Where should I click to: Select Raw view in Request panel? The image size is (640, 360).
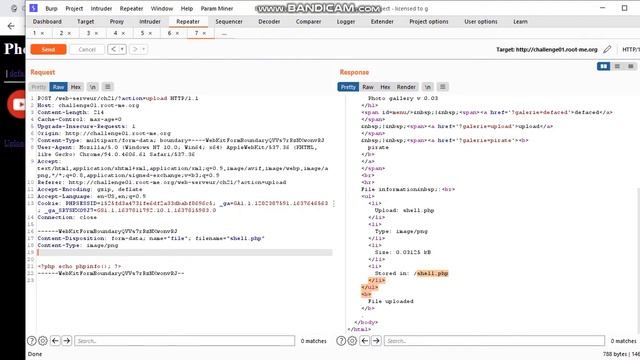click(x=58, y=87)
